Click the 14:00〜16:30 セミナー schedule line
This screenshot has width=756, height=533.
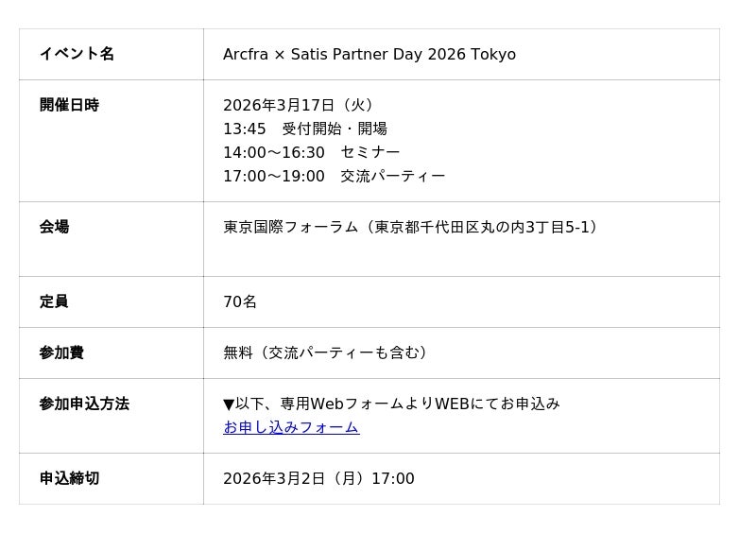click(311, 152)
